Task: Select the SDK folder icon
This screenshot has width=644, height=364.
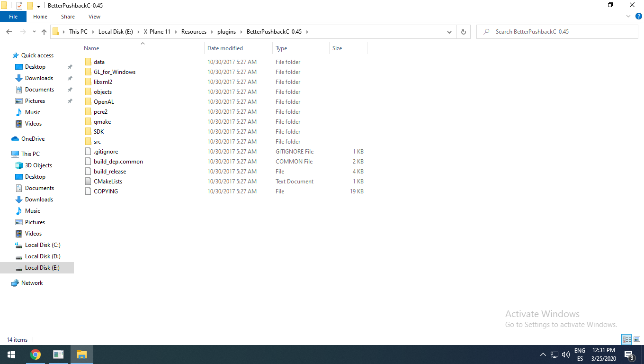Action: pos(88,132)
